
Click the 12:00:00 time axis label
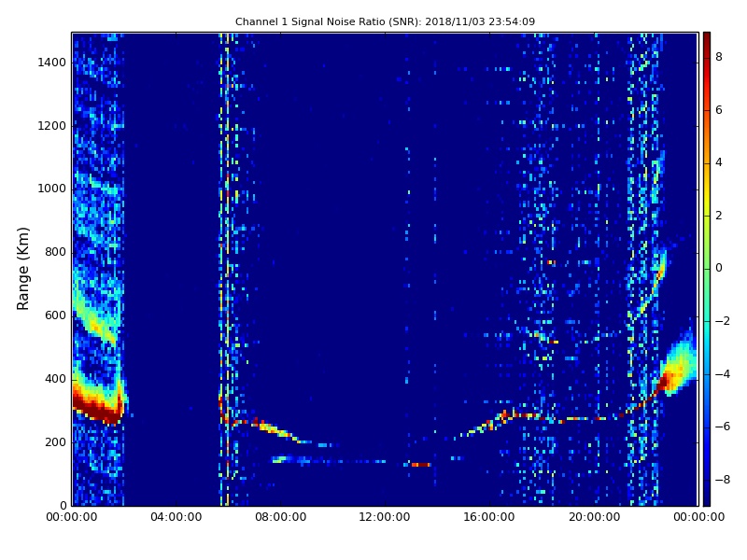pyautogui.click(x=385, y=517)
